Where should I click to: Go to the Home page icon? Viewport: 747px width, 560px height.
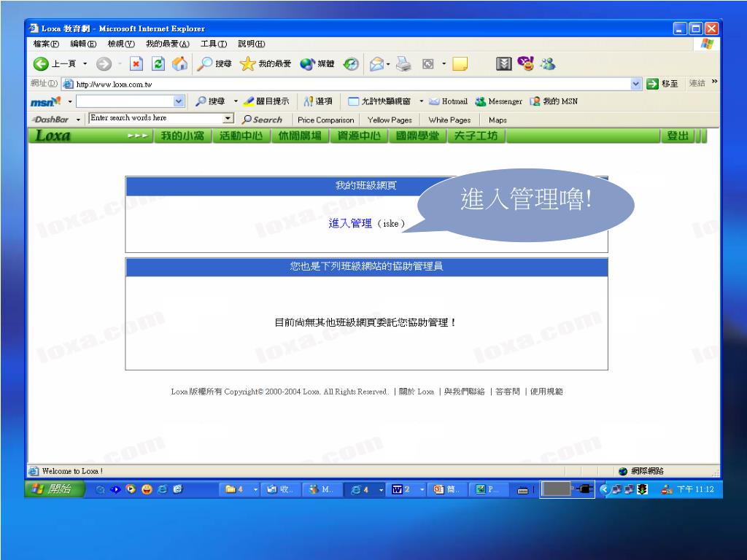(179, 64)
